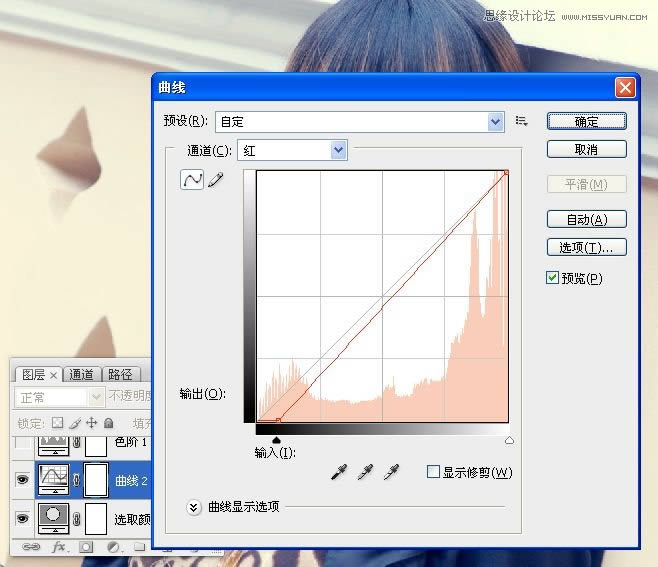
Task: Open the 预设 preset dropdown
Action: [x=495, y=122]
